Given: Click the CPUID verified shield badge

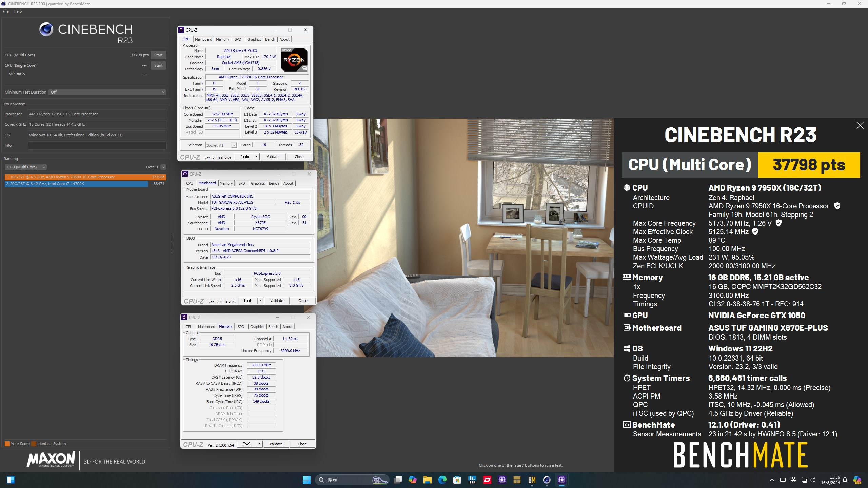Looking at the screenshot, I should (x=837, y=206).
